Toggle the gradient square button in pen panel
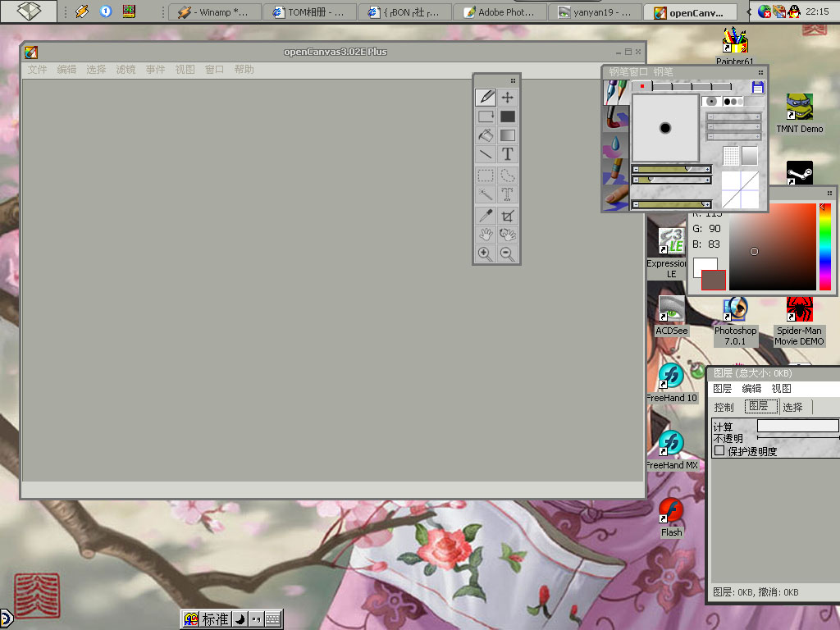The image size is (840, 630). tap(750, 155)
